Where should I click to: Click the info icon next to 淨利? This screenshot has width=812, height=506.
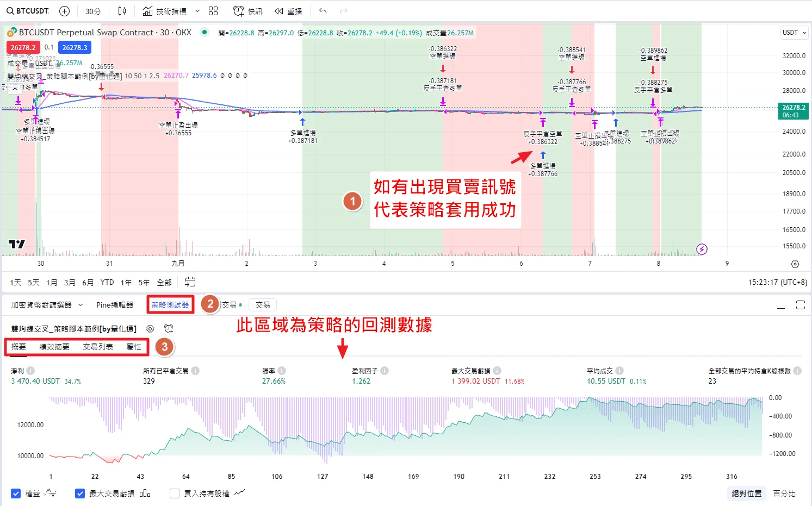tap(30, 371)
